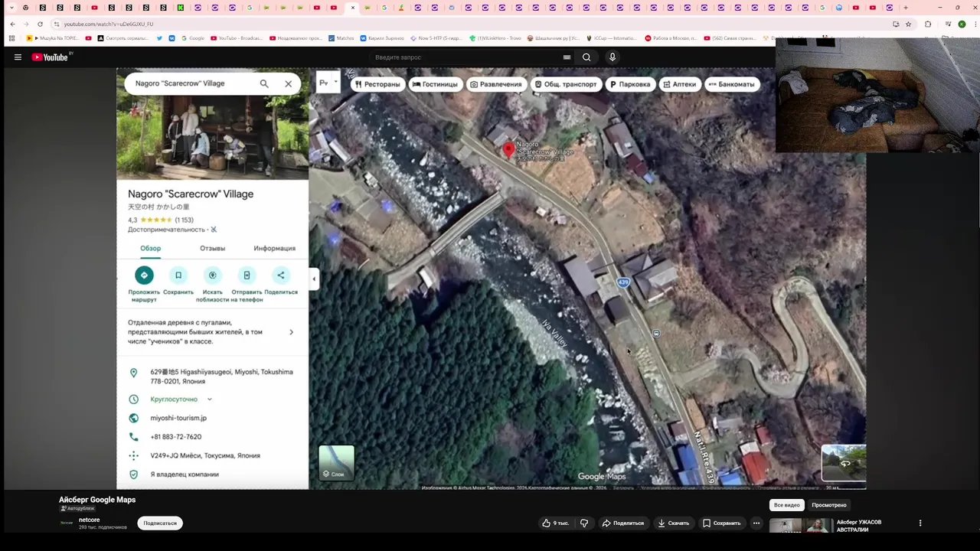
Task: Click the Искать поблизости nearby icon
Action: click(x=213, y=275)
